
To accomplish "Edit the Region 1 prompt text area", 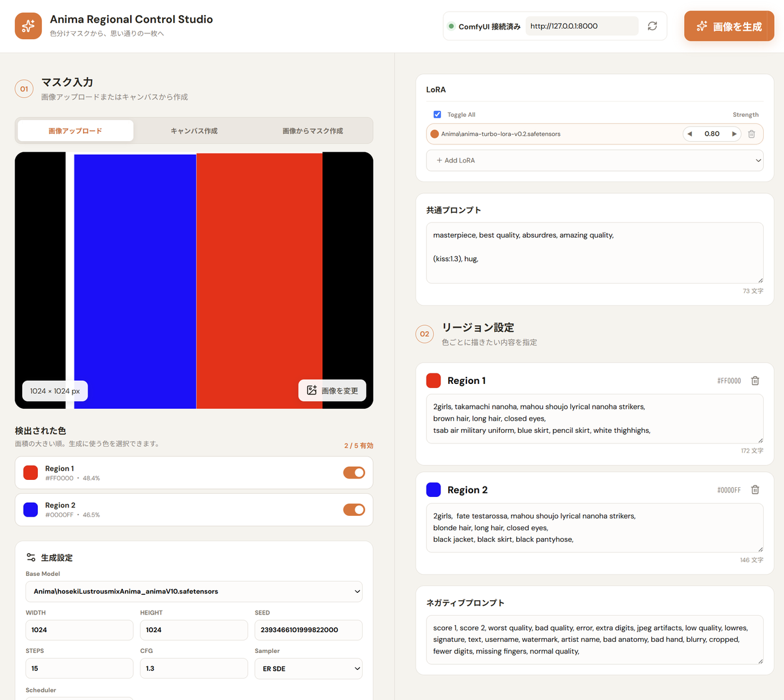I will (x=595, y=419).
